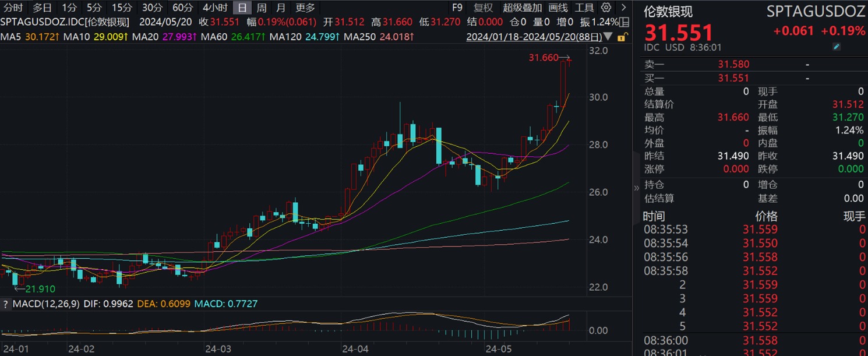Collapse the right quote panel arrow

pos(637,188)
